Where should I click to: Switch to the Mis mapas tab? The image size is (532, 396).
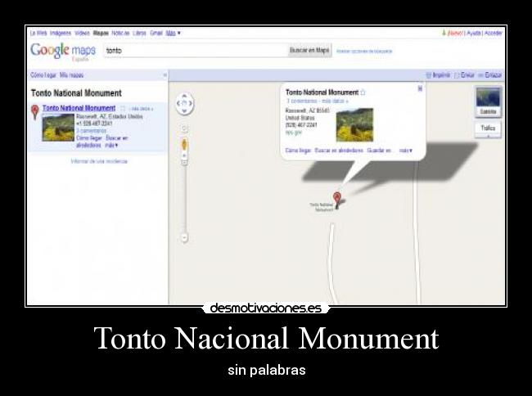pyautogui.click(x=71, y=75)
